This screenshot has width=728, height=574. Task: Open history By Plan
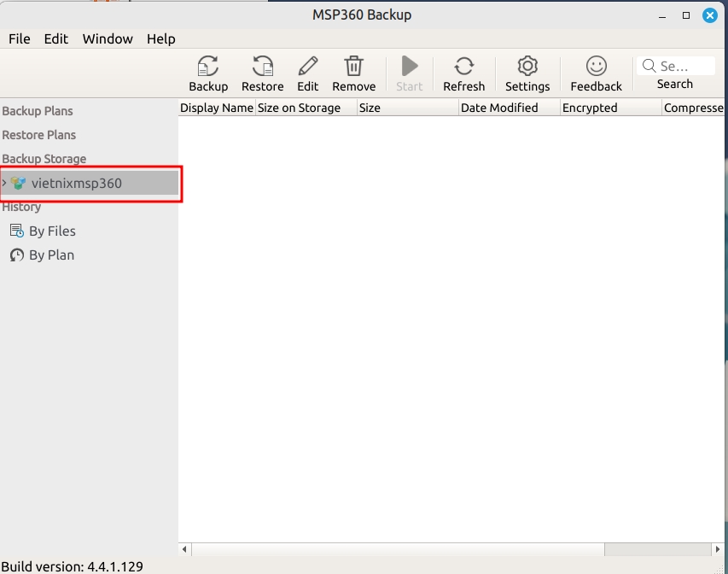[x=51, y=255]
